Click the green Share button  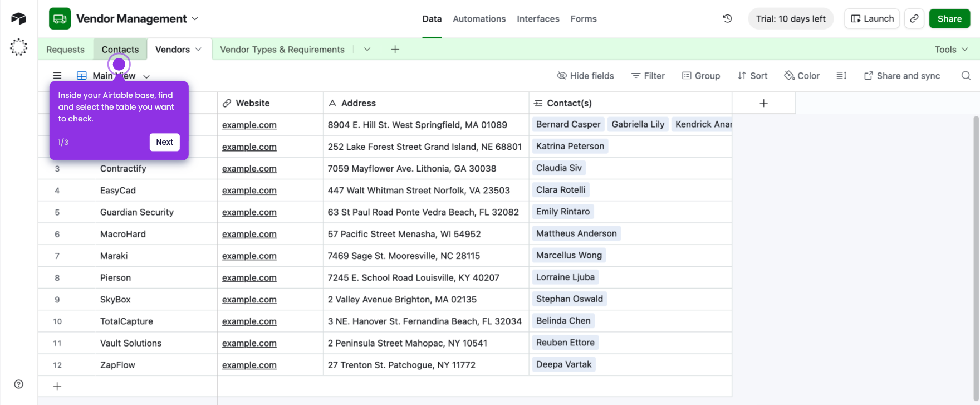(x=949, y=18)
